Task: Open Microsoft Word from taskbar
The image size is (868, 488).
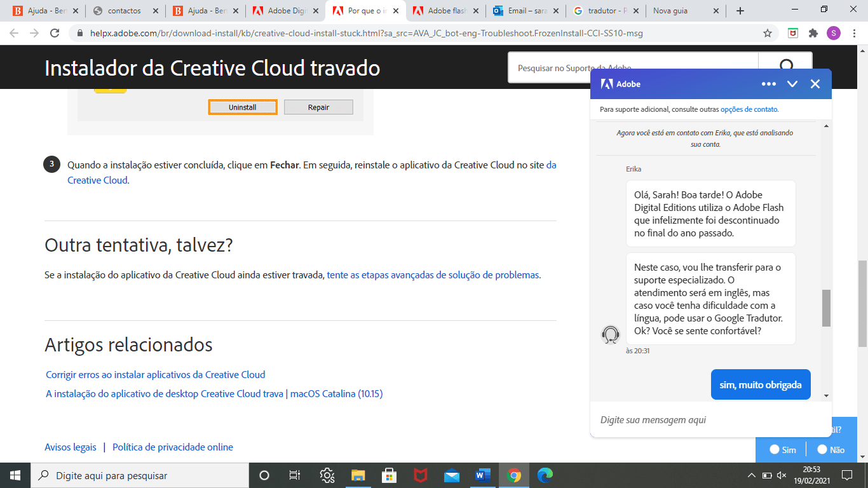Action: click(x=483, y=475)
